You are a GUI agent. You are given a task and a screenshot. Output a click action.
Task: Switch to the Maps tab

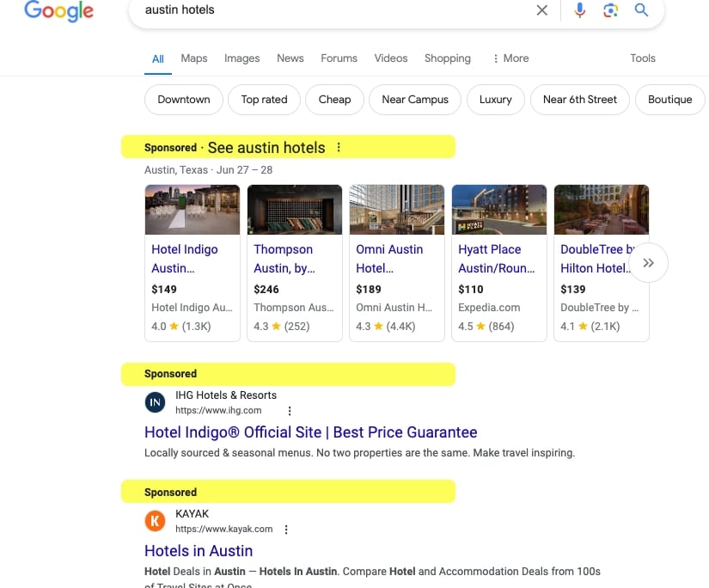pyautogui.click(x=194, y=58)
